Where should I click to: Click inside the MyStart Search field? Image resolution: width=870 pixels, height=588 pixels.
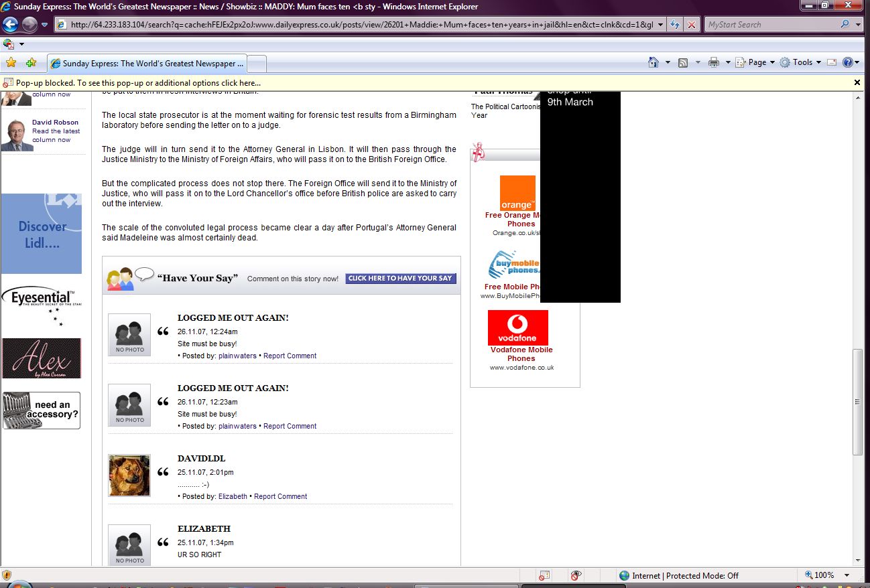click(x=771, y=25)
